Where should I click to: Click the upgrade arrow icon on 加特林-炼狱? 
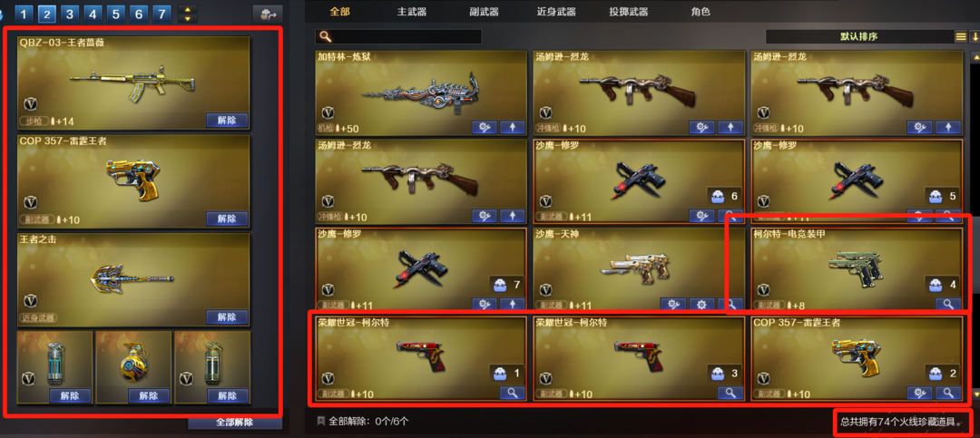513,128
